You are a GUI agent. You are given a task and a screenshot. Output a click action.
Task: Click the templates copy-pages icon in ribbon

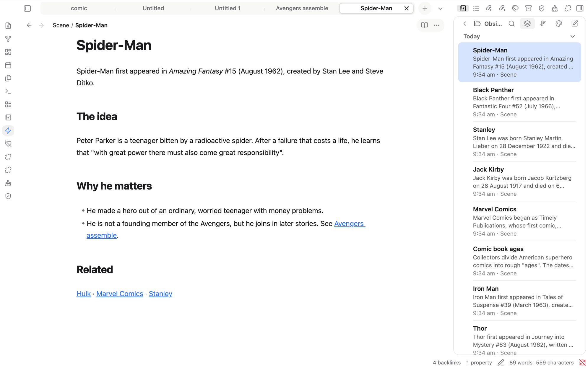point(8,78)
